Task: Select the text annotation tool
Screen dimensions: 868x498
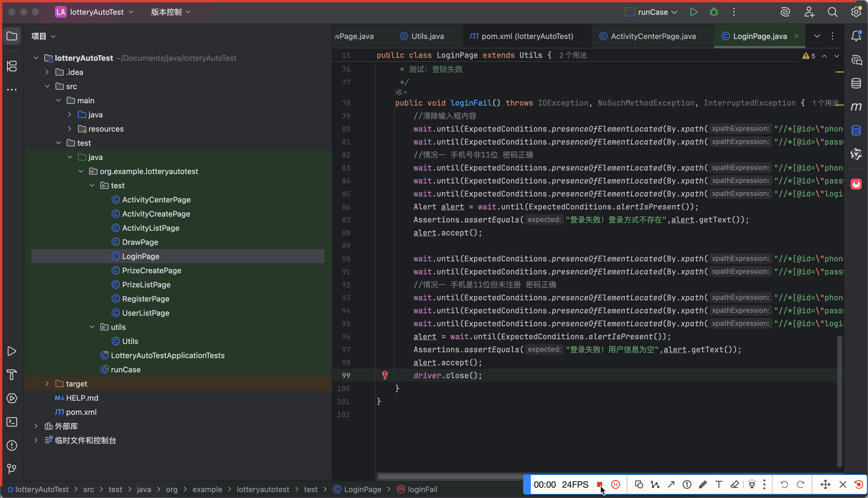Action: coord(719,484)
